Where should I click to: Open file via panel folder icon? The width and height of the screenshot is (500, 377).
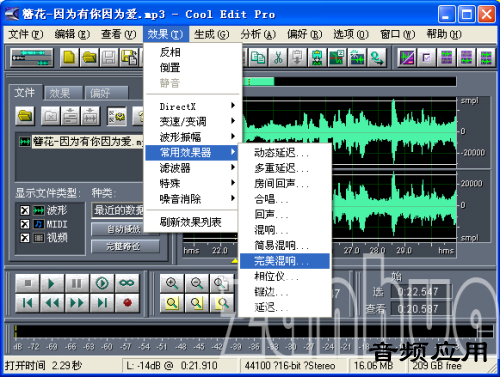pyautogui.click(x=25, y=116)
